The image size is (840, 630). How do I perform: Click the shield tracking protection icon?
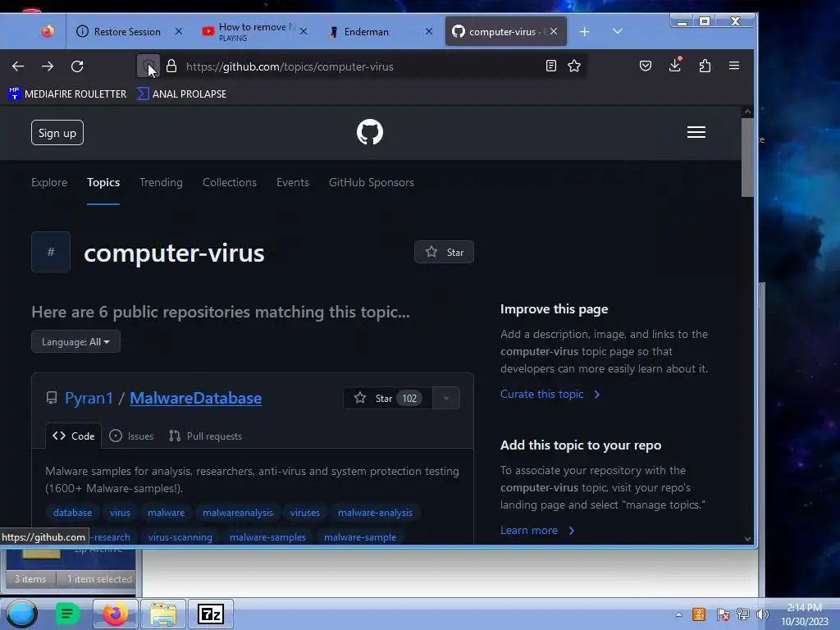pos(148,66)
